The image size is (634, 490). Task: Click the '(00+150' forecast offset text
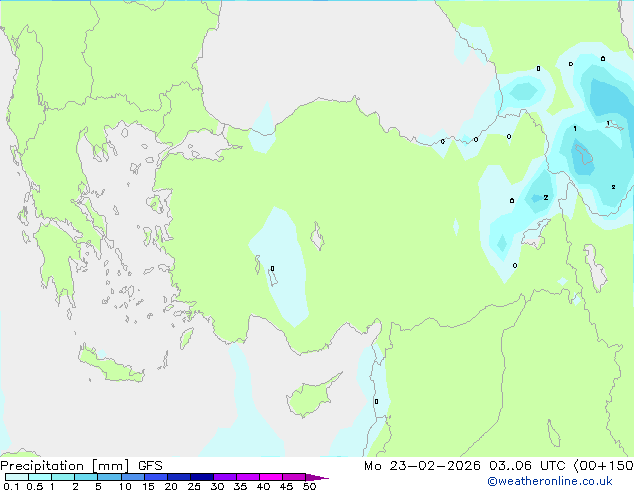(603, 466)
